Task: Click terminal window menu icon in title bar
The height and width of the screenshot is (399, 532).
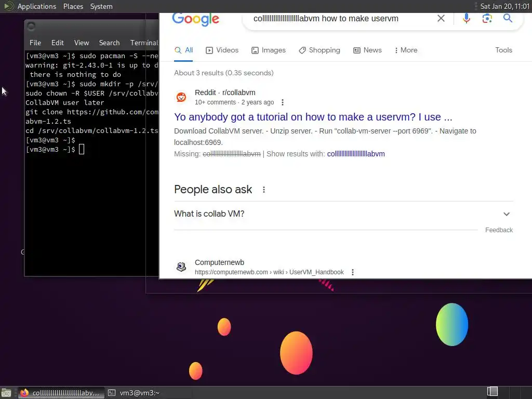Action: click(x=31, y=26)
